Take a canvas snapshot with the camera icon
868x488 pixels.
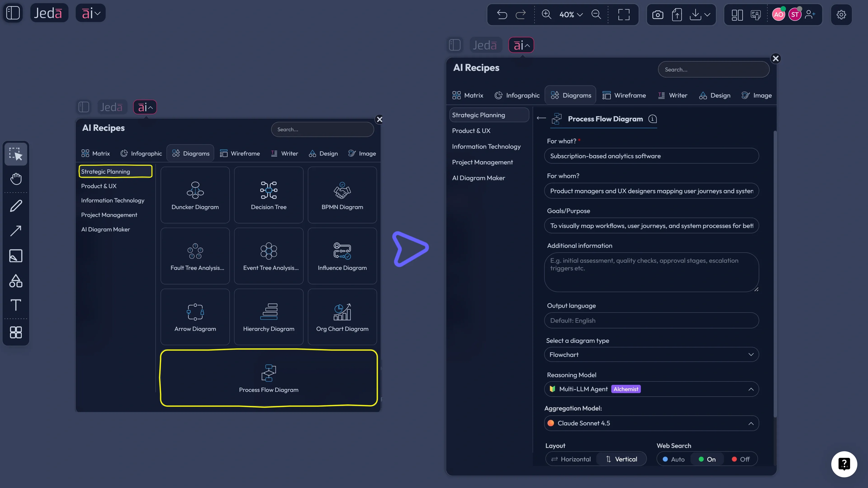pos(658,15)
